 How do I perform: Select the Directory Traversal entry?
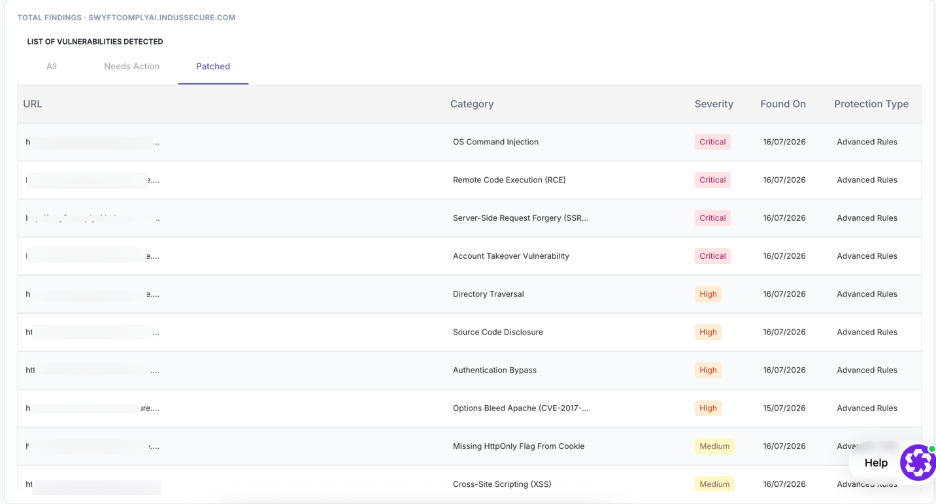tap(488, 294)
